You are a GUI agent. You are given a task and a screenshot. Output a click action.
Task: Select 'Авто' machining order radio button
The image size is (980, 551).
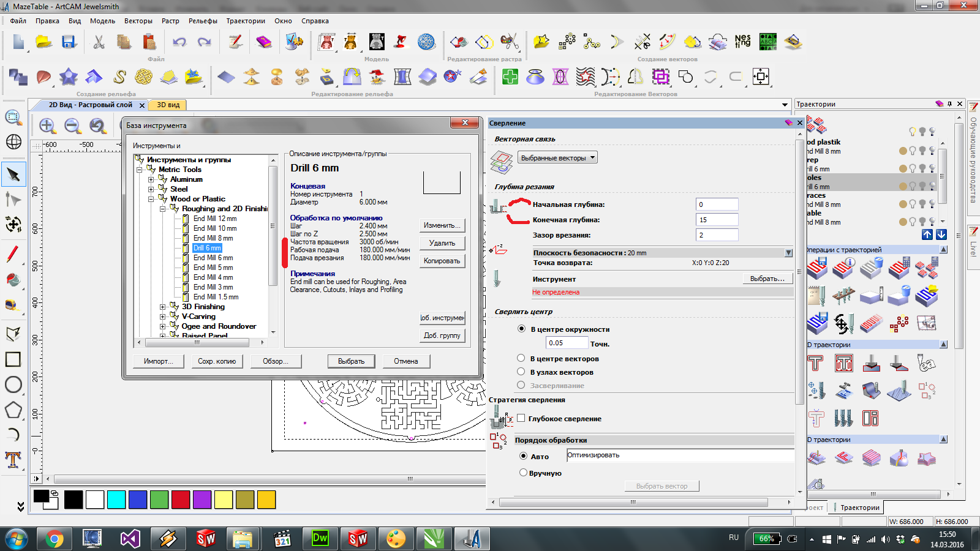(x=523, y=456)
